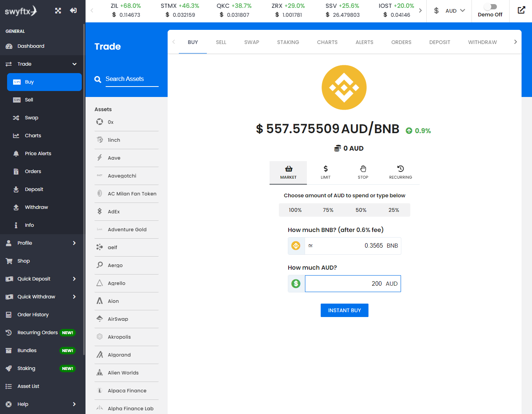Expand the Help sidebar menu
Screen dimensions: 532x414
point(74,404)
